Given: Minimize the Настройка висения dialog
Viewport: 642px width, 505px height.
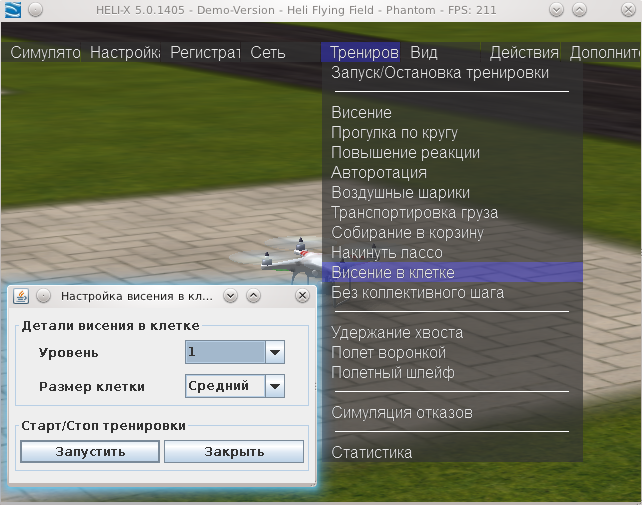Looking at the screenshot, I should click(x=231, y=295).
